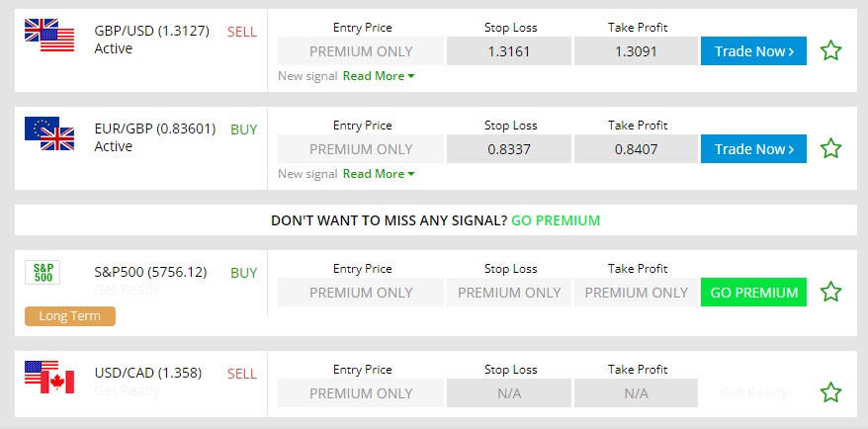Click the USD/CAD (1.358) pair name
This screenshot has height=429, width=868.
coord(148,373)
